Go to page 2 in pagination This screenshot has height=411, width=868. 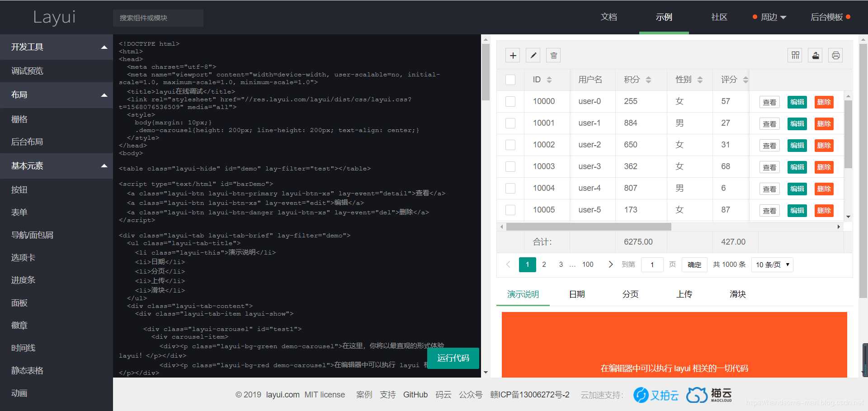[544, 265]
